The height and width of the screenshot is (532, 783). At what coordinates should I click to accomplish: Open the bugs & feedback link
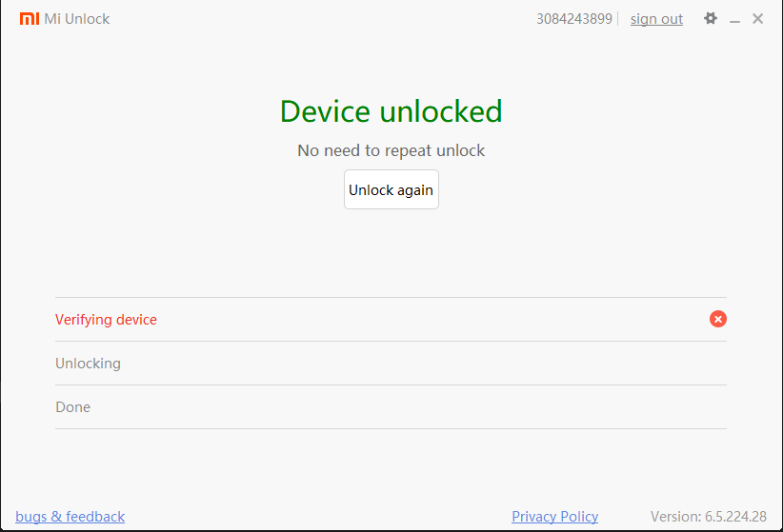tap(70, 517)
